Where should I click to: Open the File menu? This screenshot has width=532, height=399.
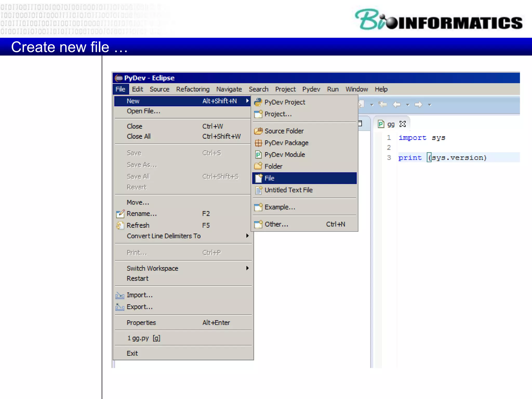[121, 89]
